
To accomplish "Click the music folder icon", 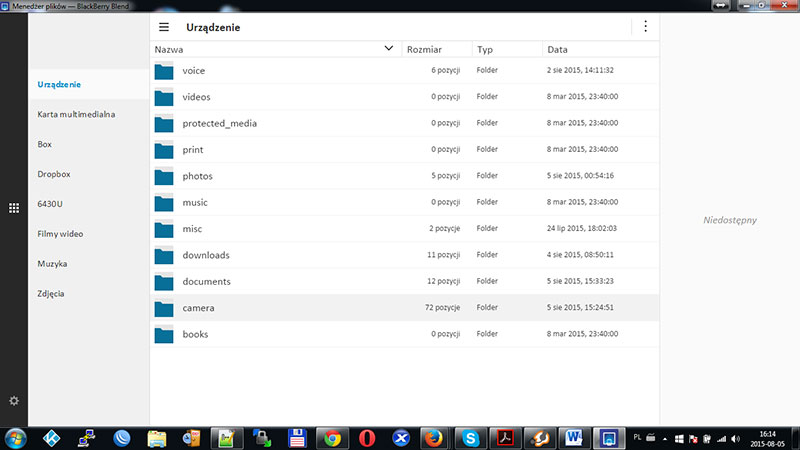I will tap(164, 203).
